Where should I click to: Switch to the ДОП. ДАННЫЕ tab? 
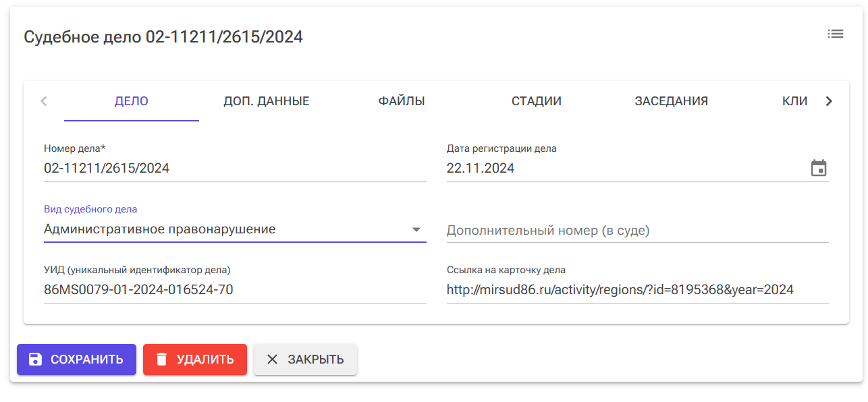[266, 101]
